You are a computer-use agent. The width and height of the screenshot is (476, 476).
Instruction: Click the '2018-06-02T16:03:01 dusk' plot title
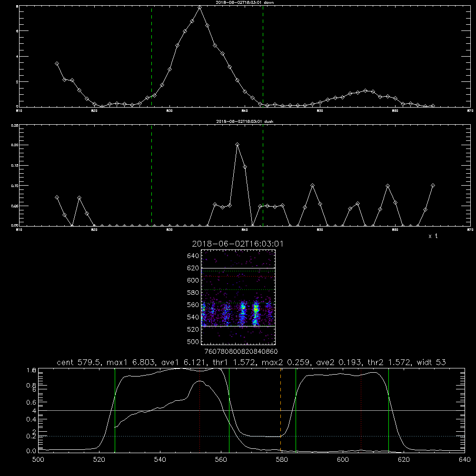tap(245, 121)
